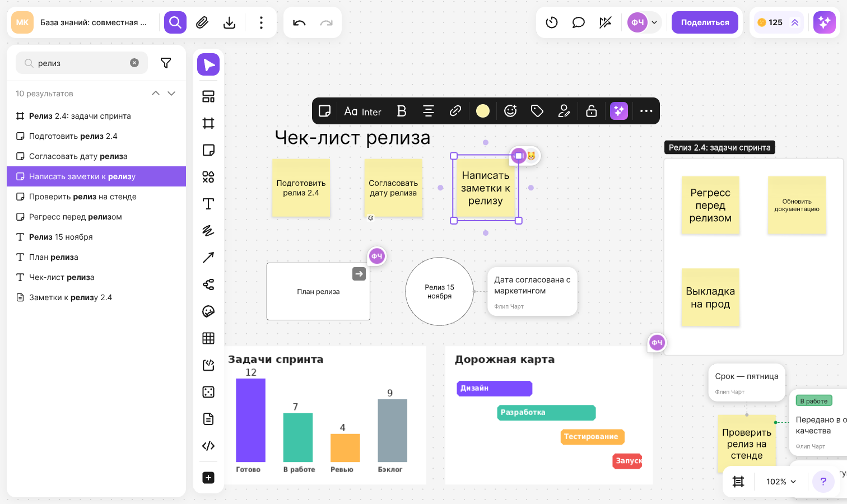Select the frame tool in sidebar
The width and height of the screenshot is (847, 504).
click(x=208, y=123)
